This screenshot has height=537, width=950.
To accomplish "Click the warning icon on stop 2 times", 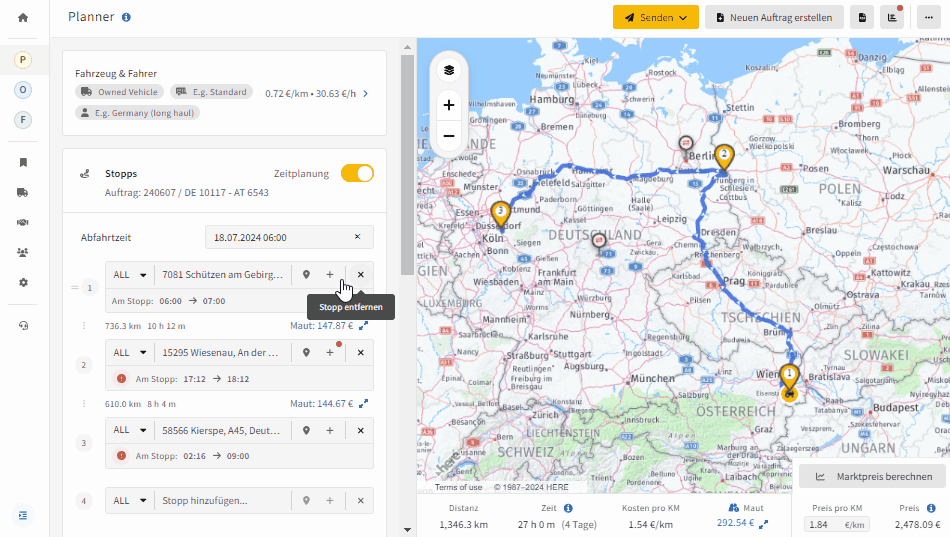I will tap(121, 379).
